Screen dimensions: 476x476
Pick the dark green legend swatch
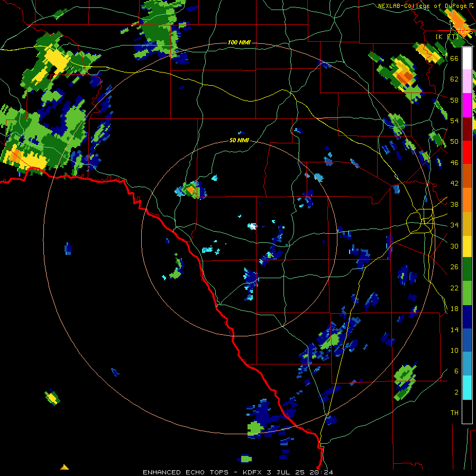coord(467,269)
